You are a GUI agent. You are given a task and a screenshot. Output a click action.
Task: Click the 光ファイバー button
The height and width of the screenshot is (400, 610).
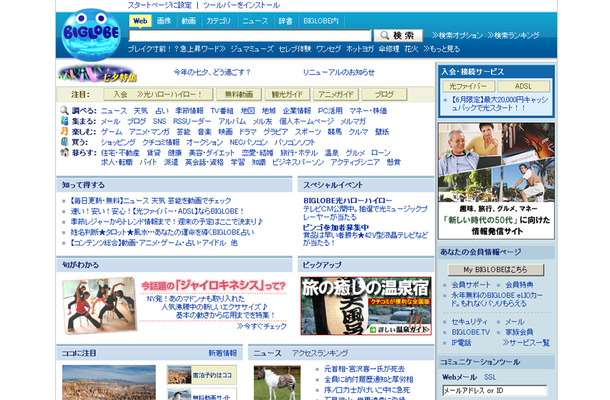[468, 86]
